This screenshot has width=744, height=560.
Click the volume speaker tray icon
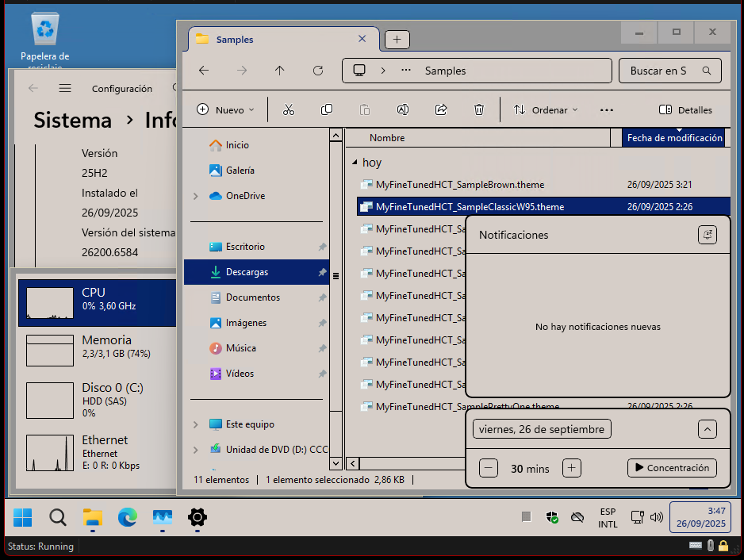tap(657, 517)
